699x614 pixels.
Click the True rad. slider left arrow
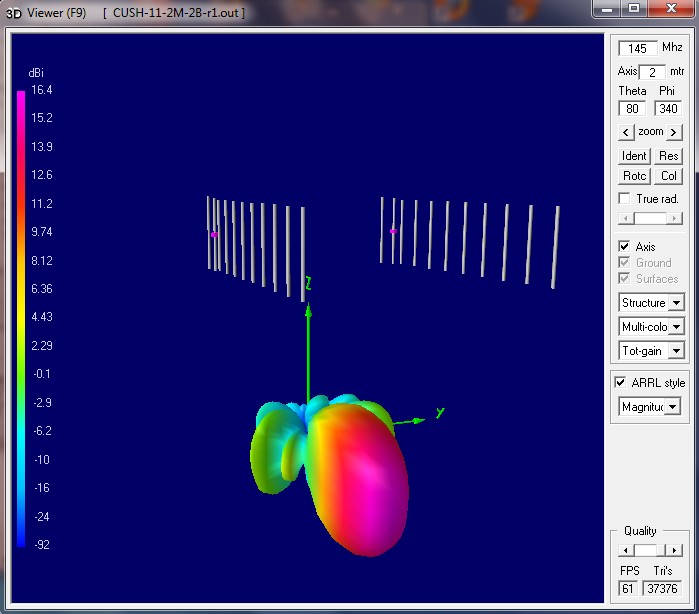626,218
